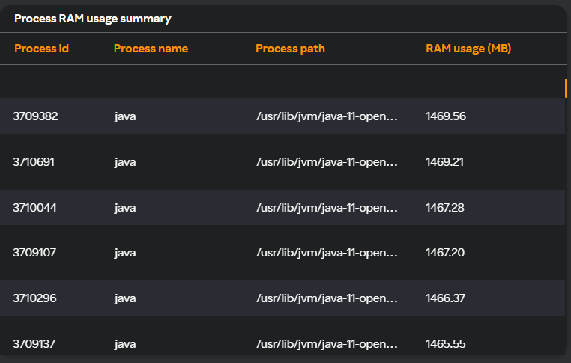
Task: Select process ID 3710296
Action: point(35,298)
